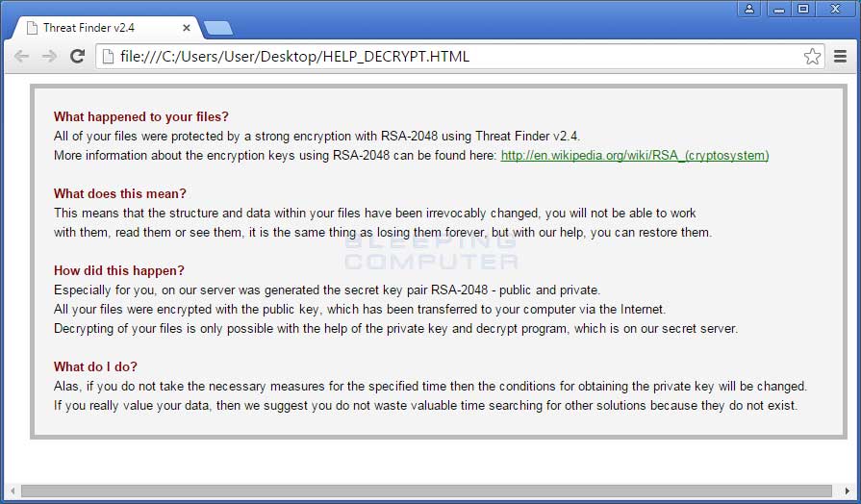The image size is (861, 504).
Task: Click the scrollbar left arrow
Action: pos(13,491)
